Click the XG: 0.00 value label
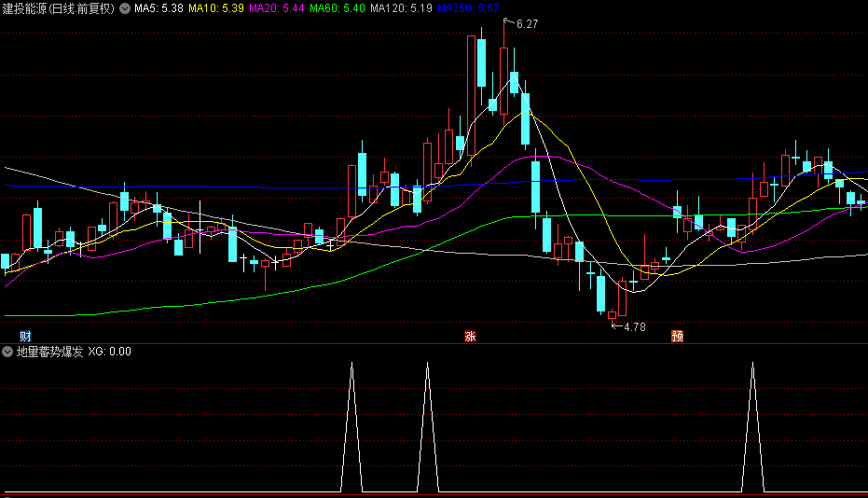868x498 pixels. [x=110, y=352]
